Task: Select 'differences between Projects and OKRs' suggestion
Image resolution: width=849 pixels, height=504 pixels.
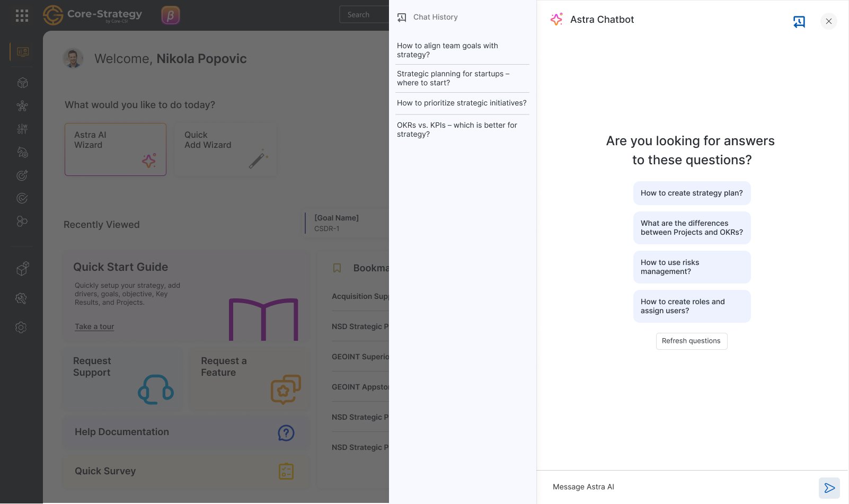Action: coord(692,228)
